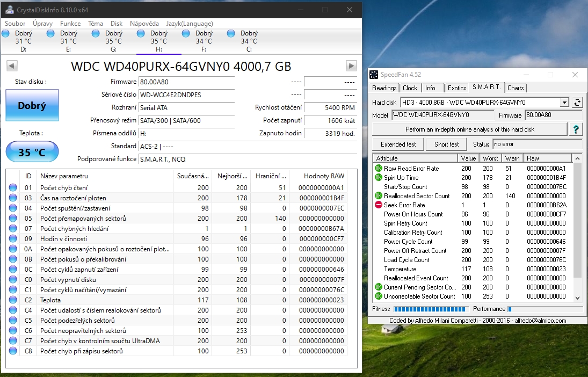
Task: Switch to the Charts tab
Action: coord(516,88)
